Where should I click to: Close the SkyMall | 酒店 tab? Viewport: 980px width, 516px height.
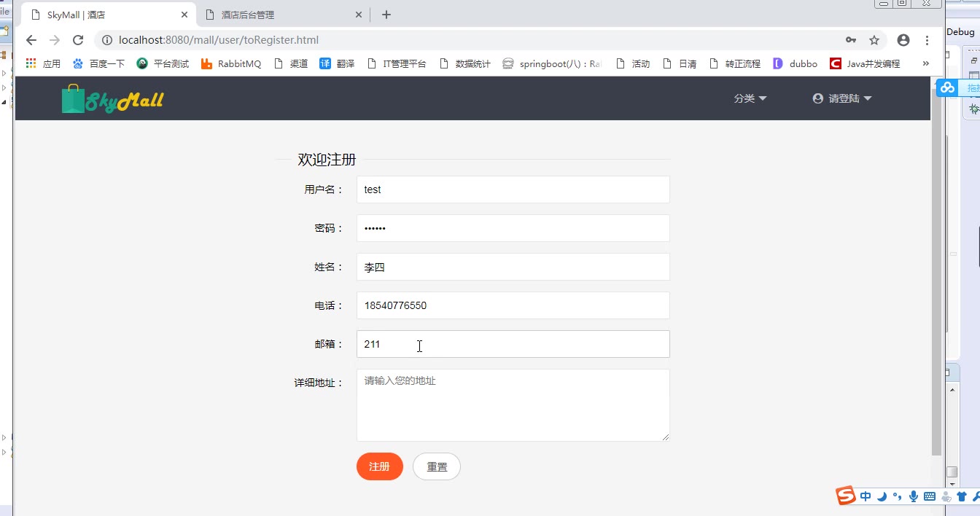[184, 15]
